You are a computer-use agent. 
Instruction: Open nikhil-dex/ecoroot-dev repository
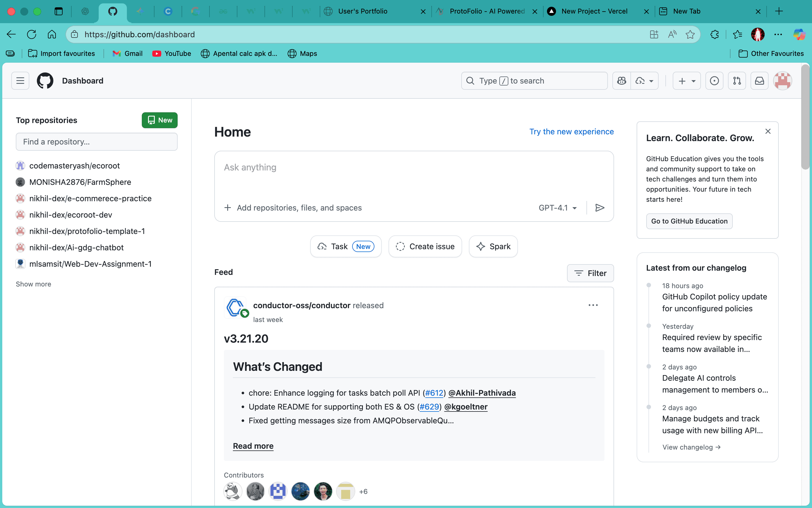tap(70, 215)
